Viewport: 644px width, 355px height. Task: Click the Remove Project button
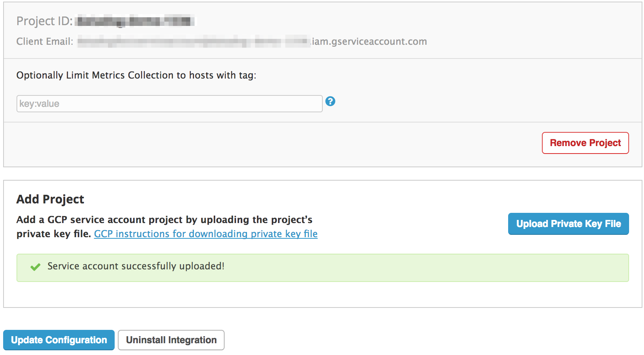pos(585,143)
